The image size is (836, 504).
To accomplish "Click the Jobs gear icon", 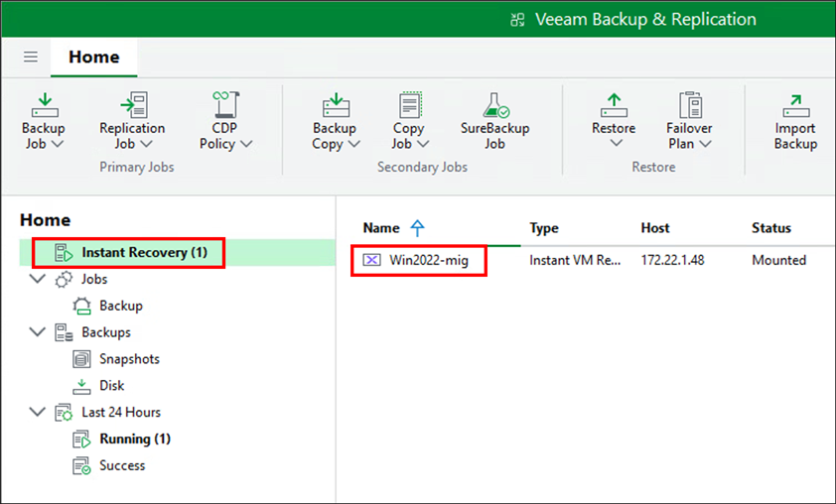I will tap(64, 279).
